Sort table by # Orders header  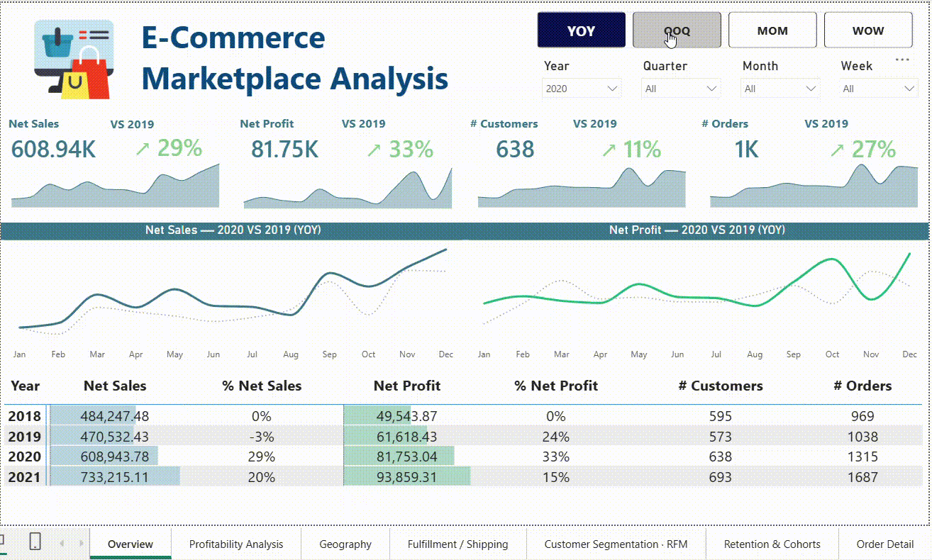click(862, 386)
